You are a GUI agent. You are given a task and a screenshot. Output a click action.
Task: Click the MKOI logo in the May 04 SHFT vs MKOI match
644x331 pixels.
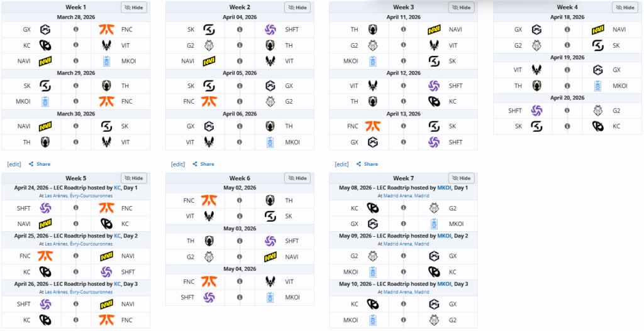pos(270,297)
